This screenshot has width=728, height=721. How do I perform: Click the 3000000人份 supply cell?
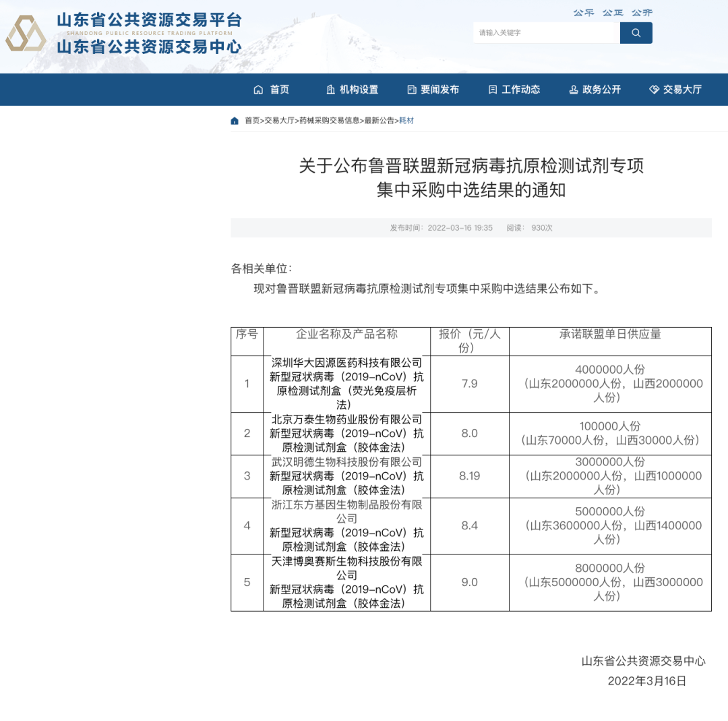click(610, 476)
